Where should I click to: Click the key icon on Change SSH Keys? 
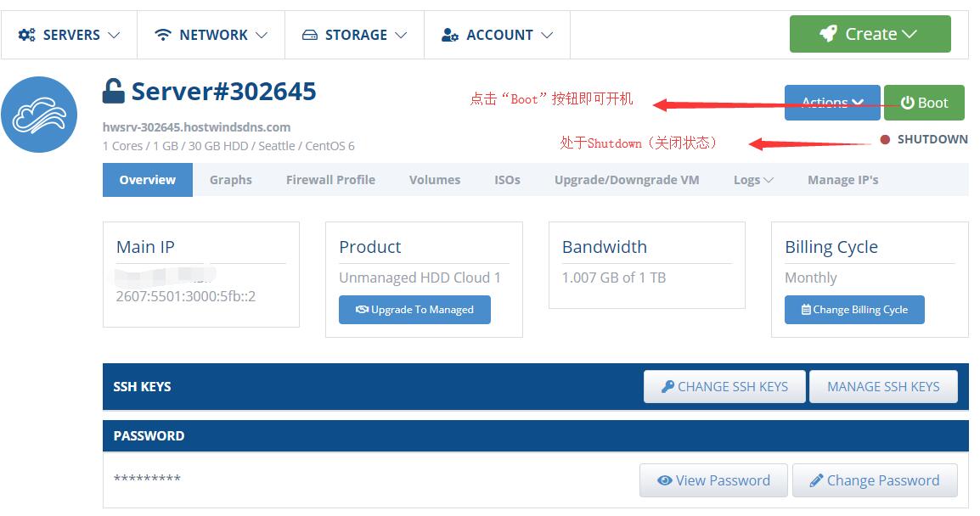[x=670, y=386]
